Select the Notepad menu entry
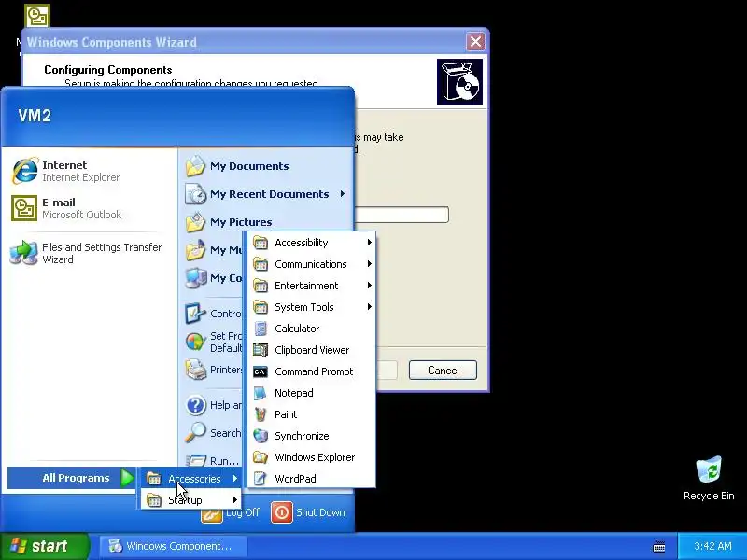 (x=312, y=393)
